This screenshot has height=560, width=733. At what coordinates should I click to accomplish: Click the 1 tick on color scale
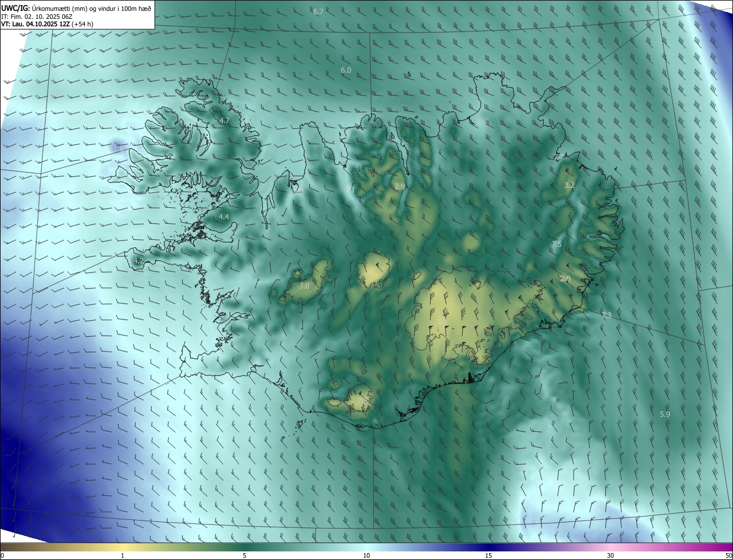[123, 555]
